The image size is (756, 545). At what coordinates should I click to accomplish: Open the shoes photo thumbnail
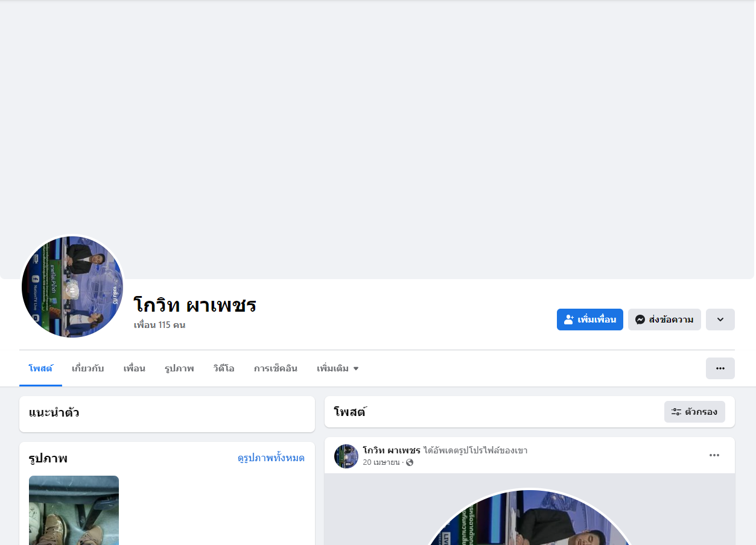[x=74, y=510]
